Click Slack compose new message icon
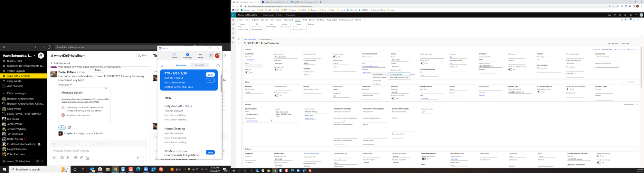The height and width of the screenshot is (173, 644). (x=41, y=55)
